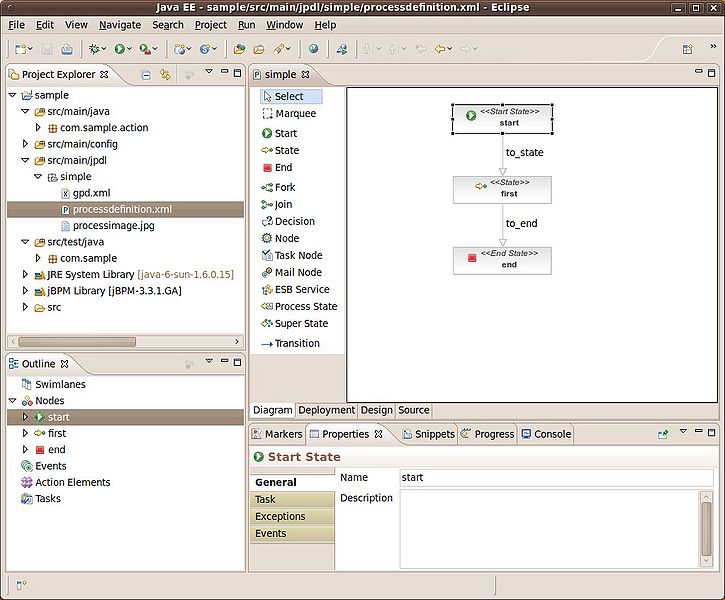Image resolution: width=725 pixels, height=600 pixels.
Task: Select Swimlanes in Outline
Action: [54, 385]
